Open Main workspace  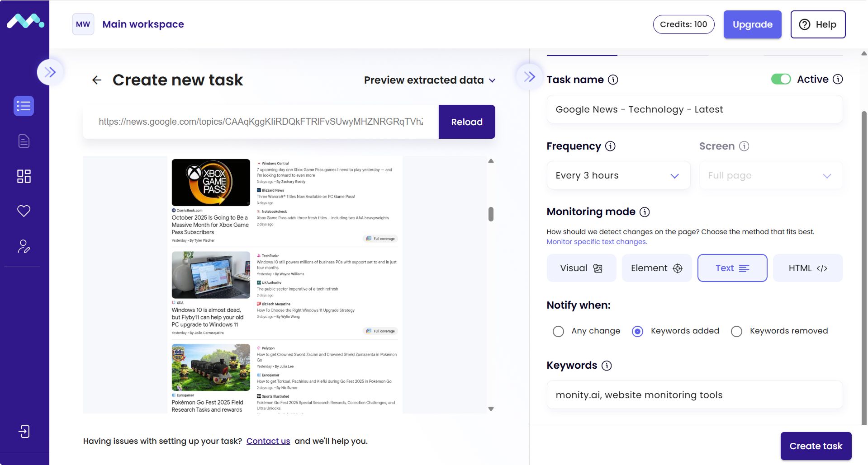(143, 24)
